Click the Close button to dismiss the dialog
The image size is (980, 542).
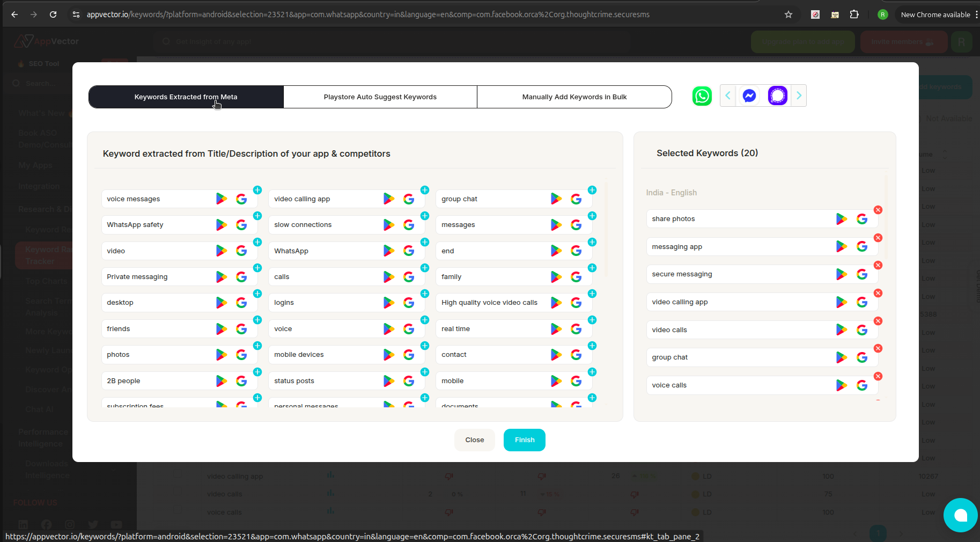pyautogui.click(x=474, y=440)
